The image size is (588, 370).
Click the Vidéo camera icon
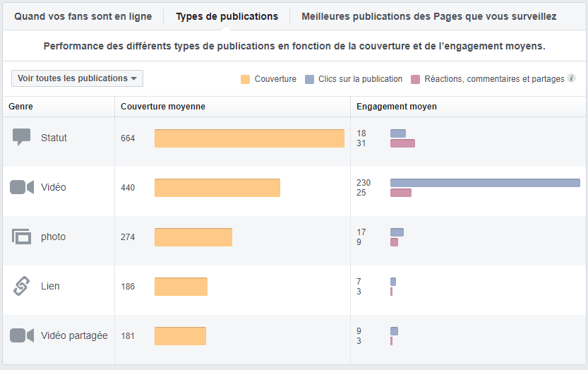[22, 187]
